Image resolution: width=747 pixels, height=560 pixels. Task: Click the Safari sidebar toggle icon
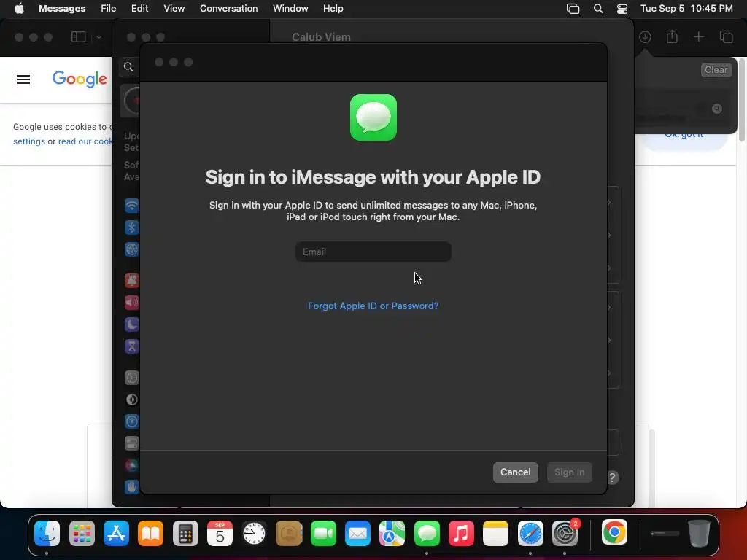pyautogui.click(x=79, y=36)
